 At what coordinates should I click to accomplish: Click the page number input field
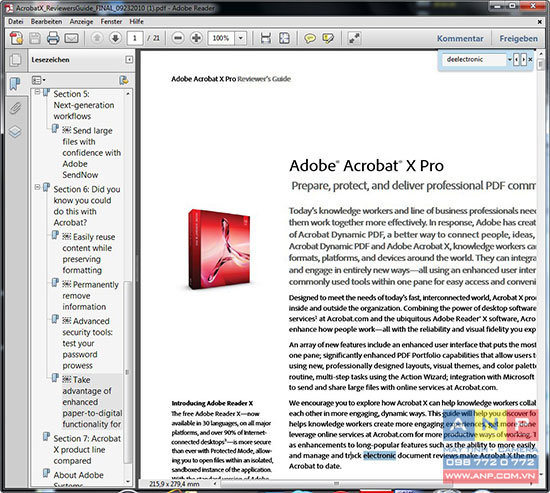(x=135, y=38)
